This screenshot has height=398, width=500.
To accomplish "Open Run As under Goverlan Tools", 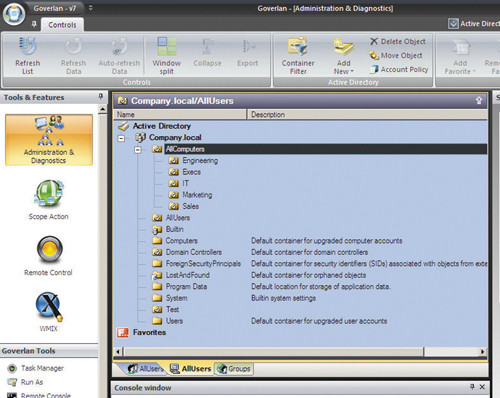I will coord(25,382).
